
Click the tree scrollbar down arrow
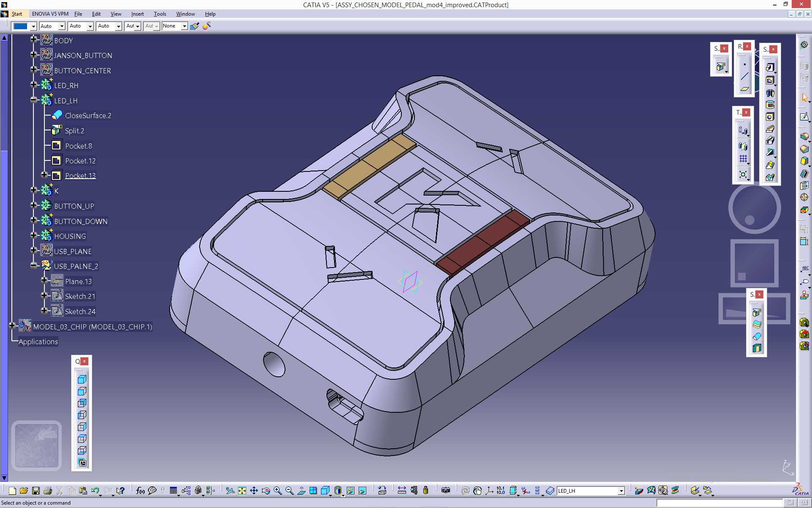pos(4,478)
